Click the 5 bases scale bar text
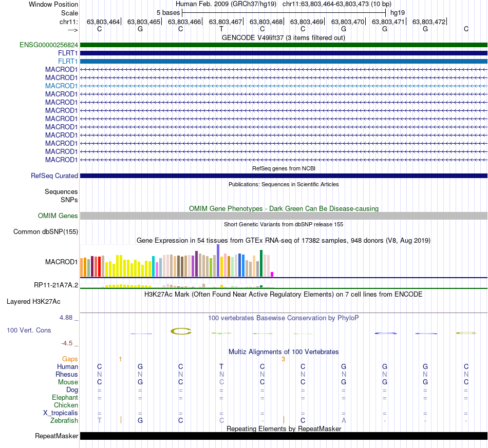Screen dimensions: 488x448 [168, 13]
